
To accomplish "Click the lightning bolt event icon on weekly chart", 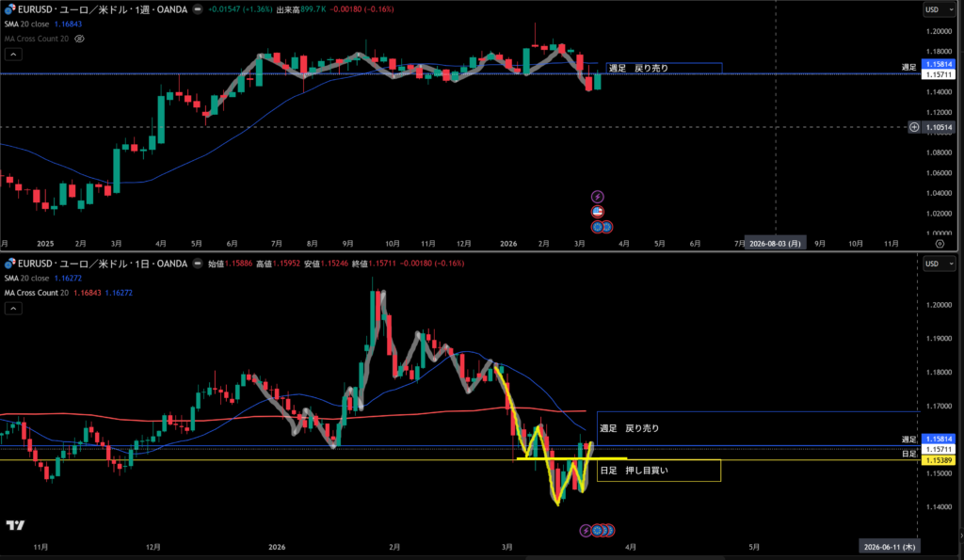I will (x=597, y=197).
